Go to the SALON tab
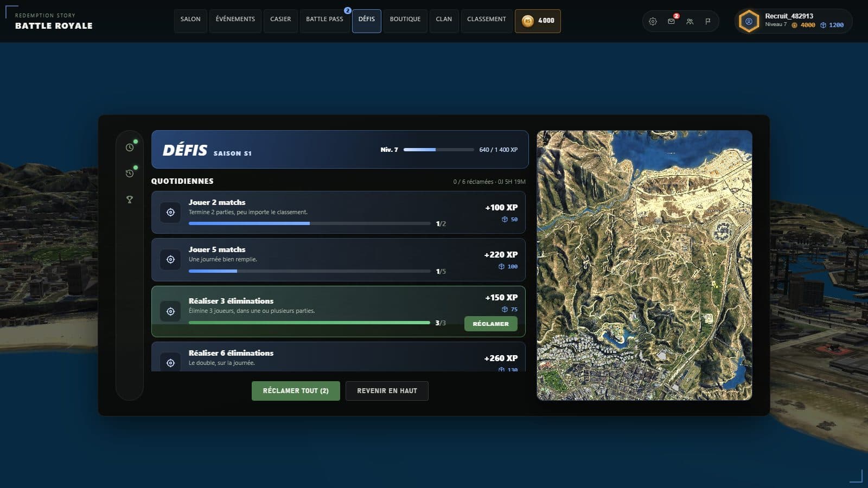This screenshot has width=868, height=488. pyautogui.click(x=190, y=21)
